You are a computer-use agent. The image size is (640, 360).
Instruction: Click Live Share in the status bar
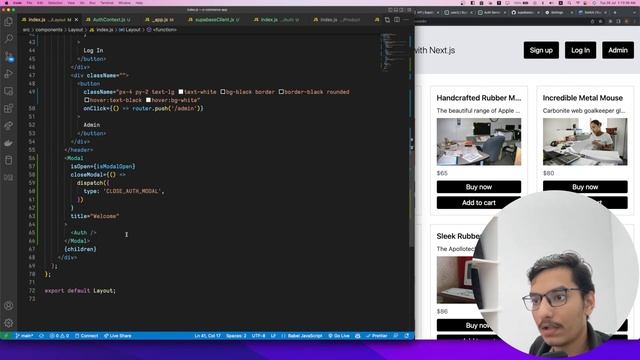click(x=118, y=336)
